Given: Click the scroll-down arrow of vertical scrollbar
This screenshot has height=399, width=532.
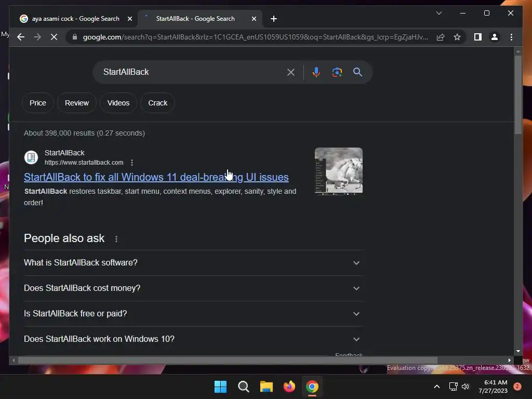Looking at the screenshot, I should click(x=518, y=352).
